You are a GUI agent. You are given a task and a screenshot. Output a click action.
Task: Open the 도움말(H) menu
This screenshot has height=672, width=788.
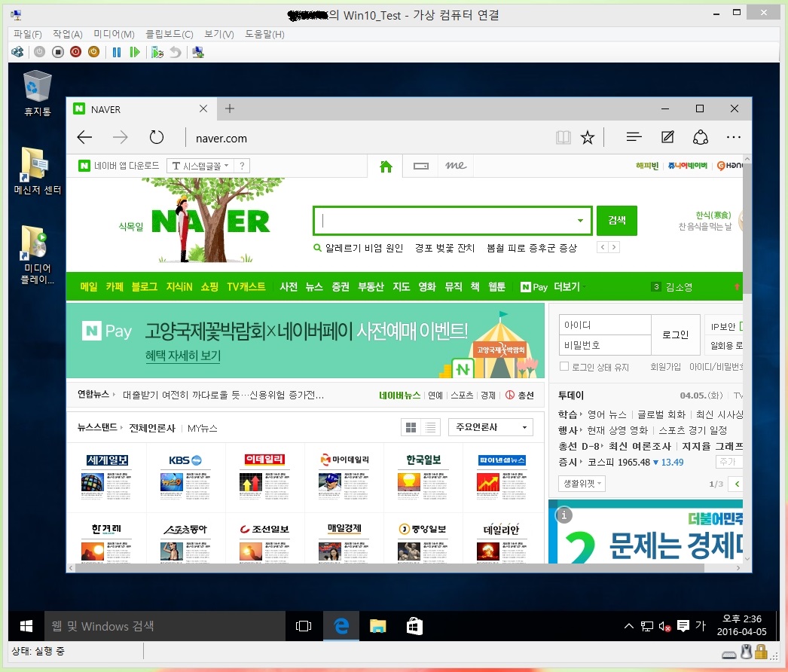pos(264,34)
